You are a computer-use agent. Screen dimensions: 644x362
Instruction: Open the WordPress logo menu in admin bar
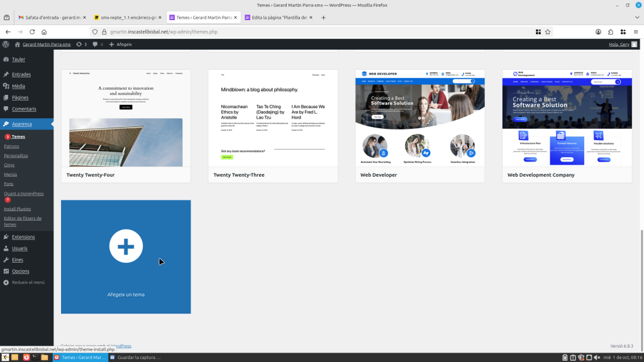(x=6, y=45)
